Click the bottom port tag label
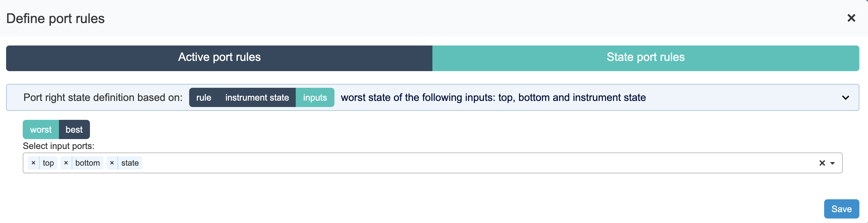 88,163
